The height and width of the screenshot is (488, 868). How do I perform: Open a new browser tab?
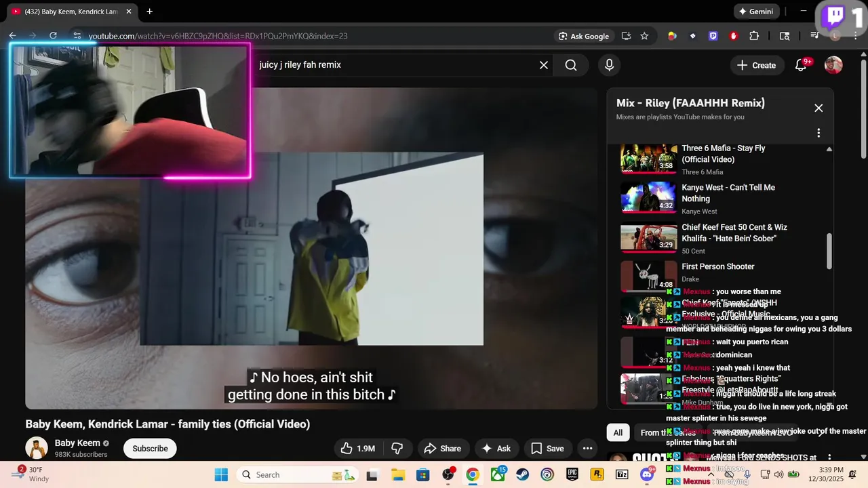point(149,12)
